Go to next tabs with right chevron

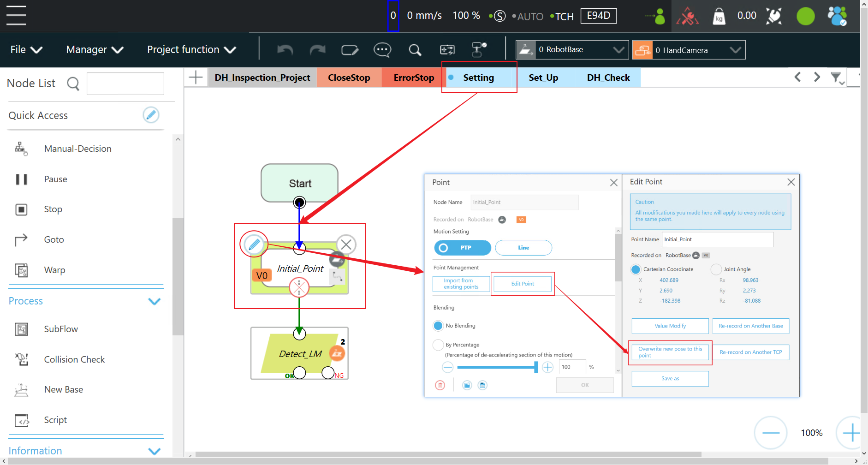pyautogui.click(x=817, y=77)
